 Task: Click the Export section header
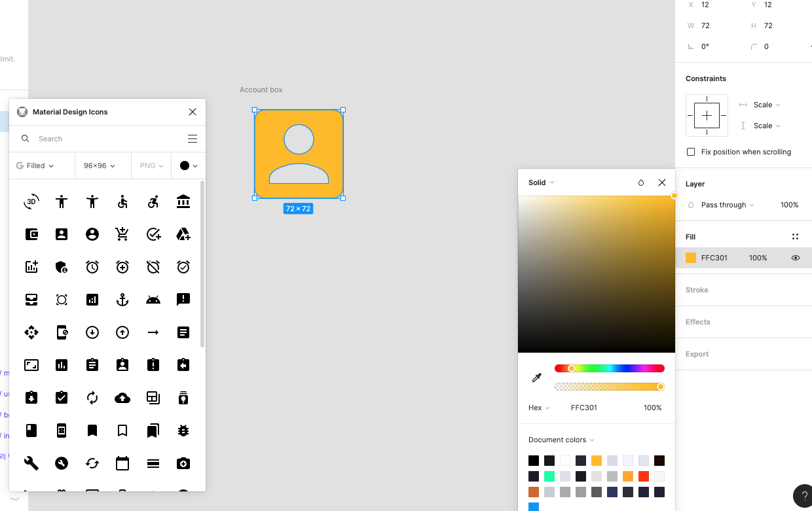697,354
